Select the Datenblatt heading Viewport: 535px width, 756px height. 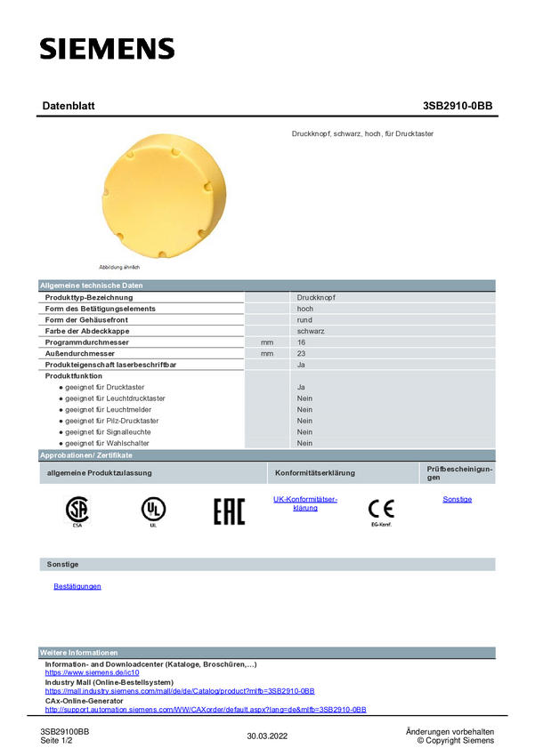pos(69,106)
